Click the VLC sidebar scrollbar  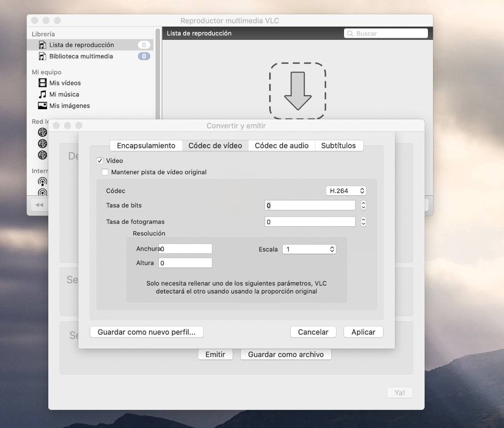157,74
